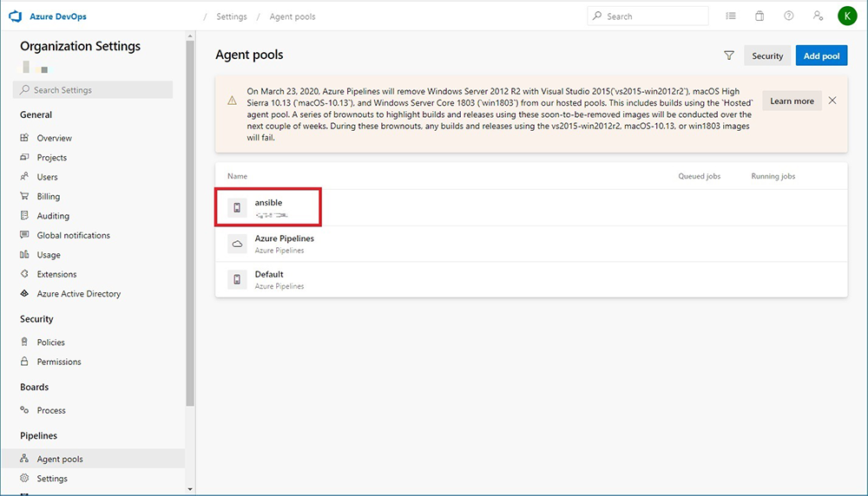868x496 pixels.
Task: Click the Azure DevOps logo icon
Action: [16, 16]
